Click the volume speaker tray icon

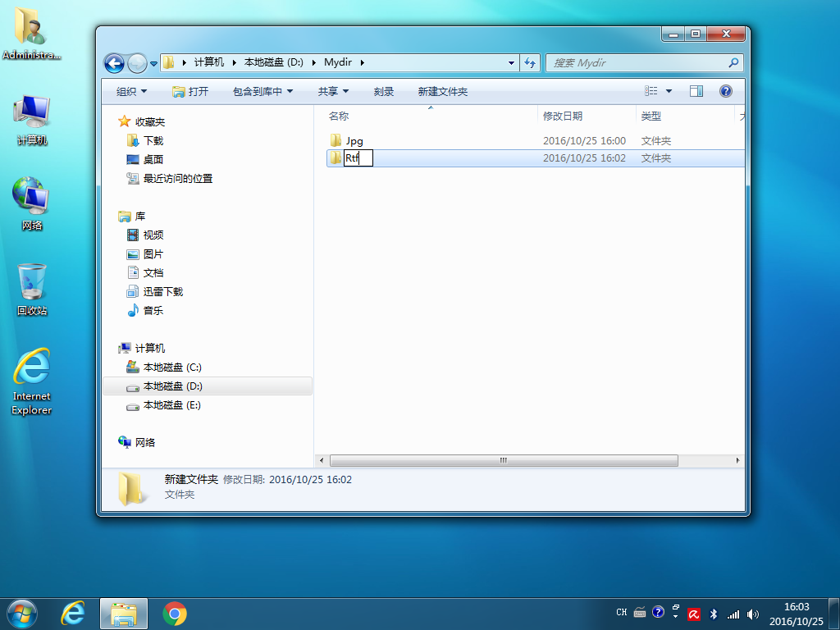point(753,614)
